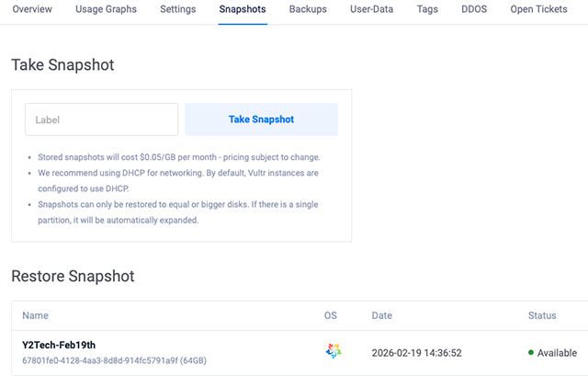Click the green Available status dot
Screen dimensions: 588x376
pyautogui.click(x=531, y=352)
